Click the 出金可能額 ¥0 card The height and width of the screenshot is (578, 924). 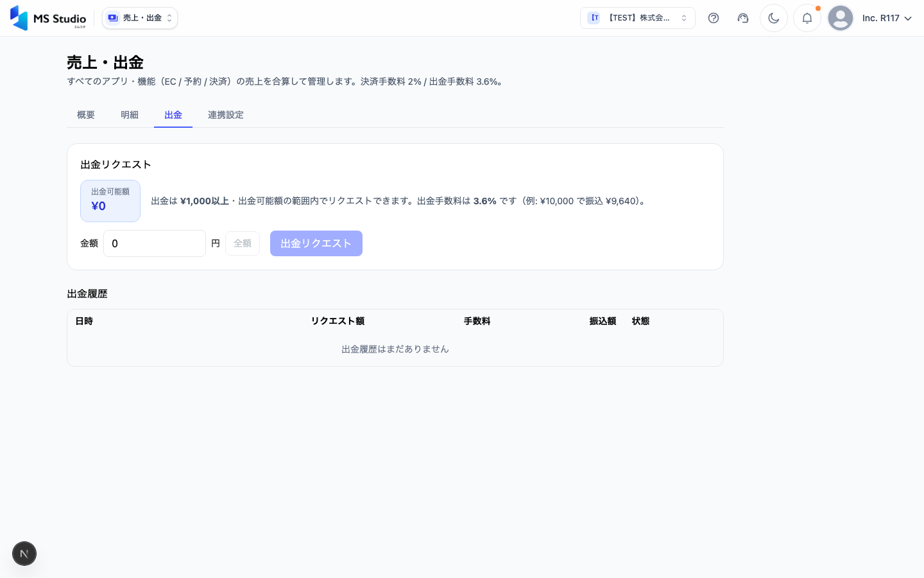(110, 201)
